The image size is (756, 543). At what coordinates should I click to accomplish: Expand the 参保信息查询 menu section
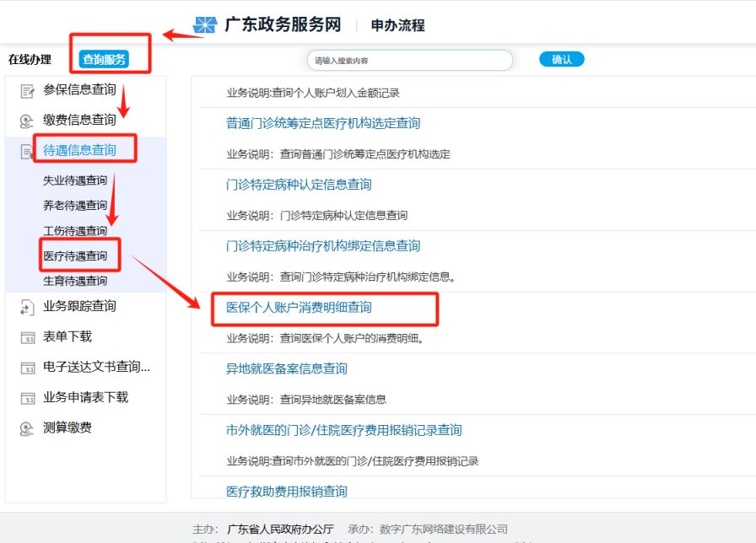pyautogui.click(x=79, y=90)
